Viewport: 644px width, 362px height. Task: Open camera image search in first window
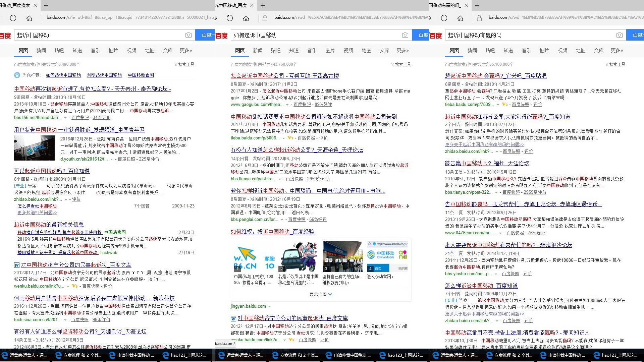coord(189,35)
